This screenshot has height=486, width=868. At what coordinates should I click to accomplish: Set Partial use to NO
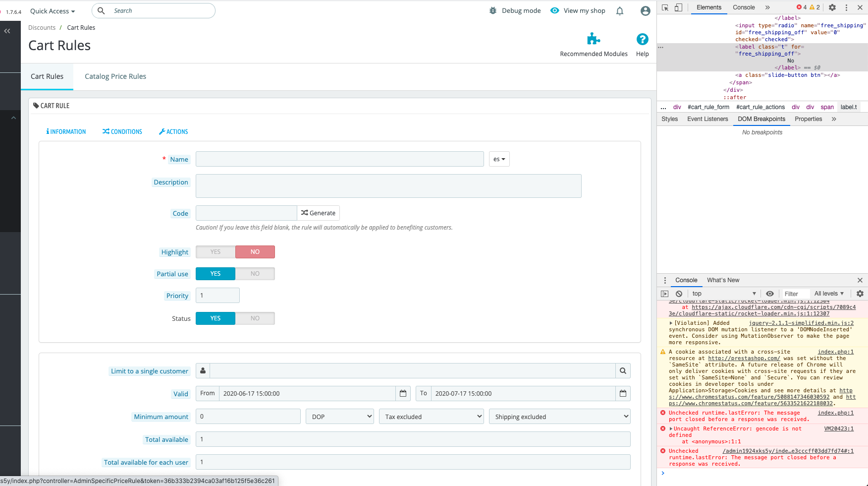[x=255, y=274]
